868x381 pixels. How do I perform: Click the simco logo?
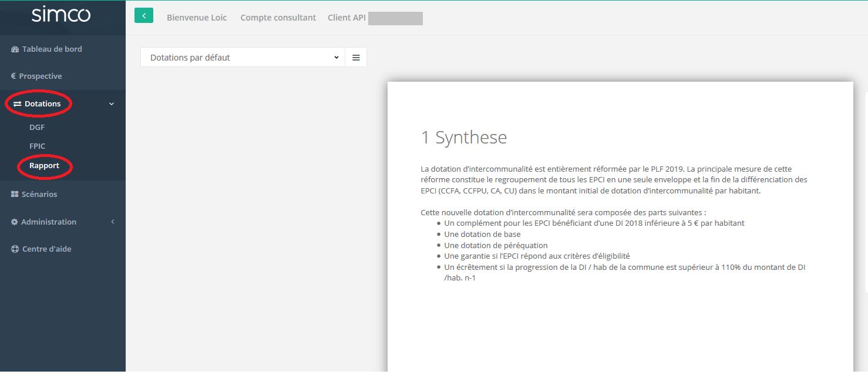[61, 15]
